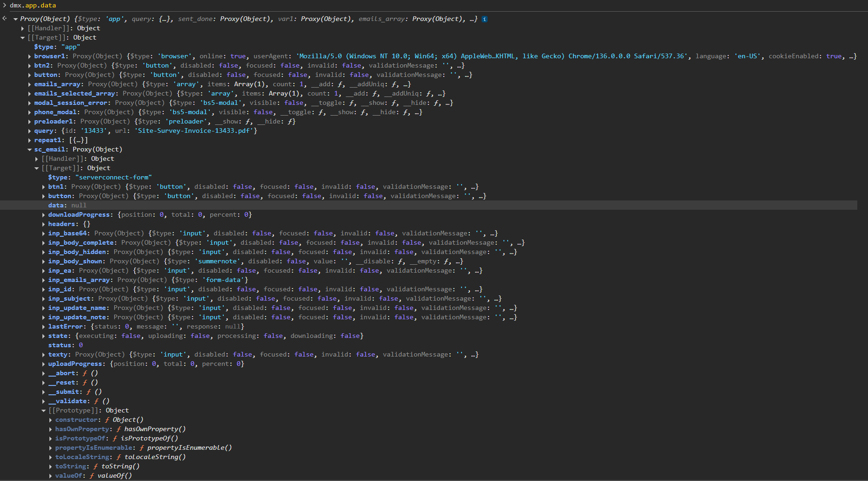This screenshot has height=481, width=868.
Task: Expand the preloader1 property
Action: (x=29, y=122)
